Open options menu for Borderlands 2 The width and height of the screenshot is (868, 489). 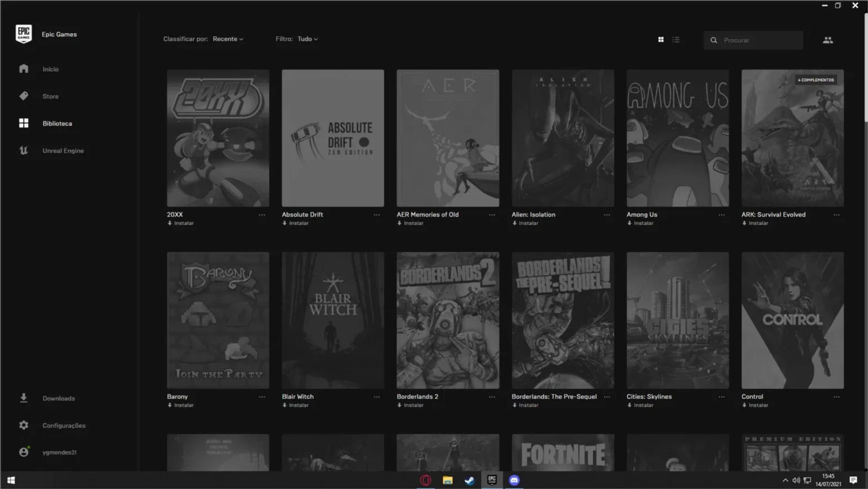[492, 397]
